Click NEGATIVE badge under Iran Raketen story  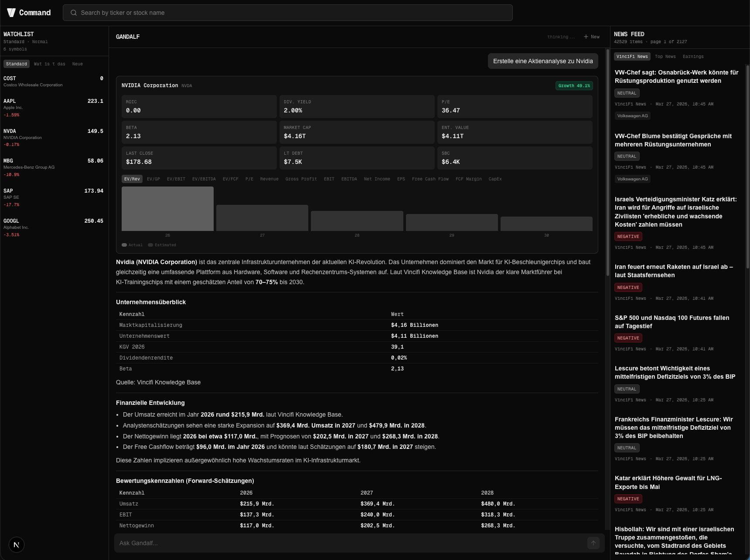[x=628, y=288]
